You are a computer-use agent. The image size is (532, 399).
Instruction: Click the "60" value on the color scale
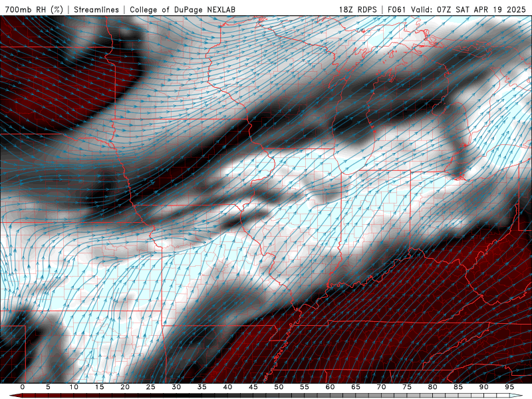330,387
